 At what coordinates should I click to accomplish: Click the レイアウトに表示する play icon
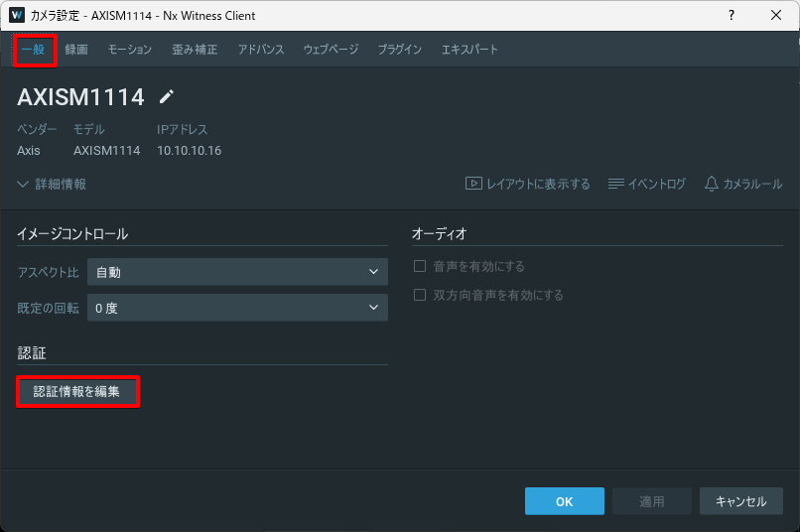pyautogui.click(x=473, y=183)
